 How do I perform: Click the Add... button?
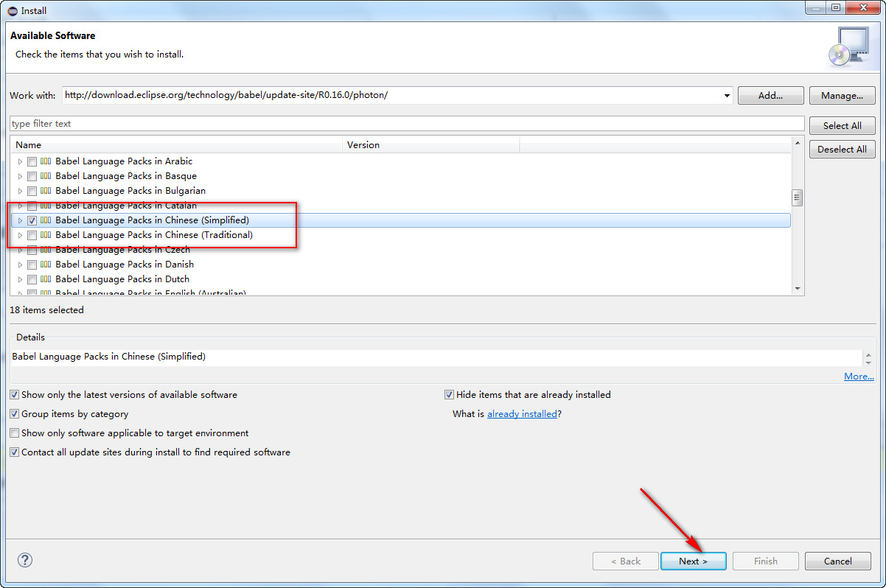(770, 96)
